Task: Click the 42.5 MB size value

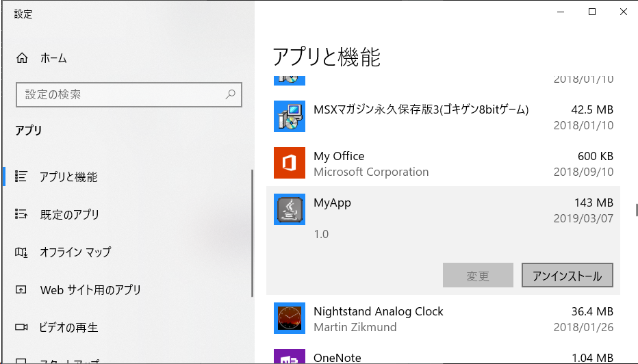Action: click(592, 109)
